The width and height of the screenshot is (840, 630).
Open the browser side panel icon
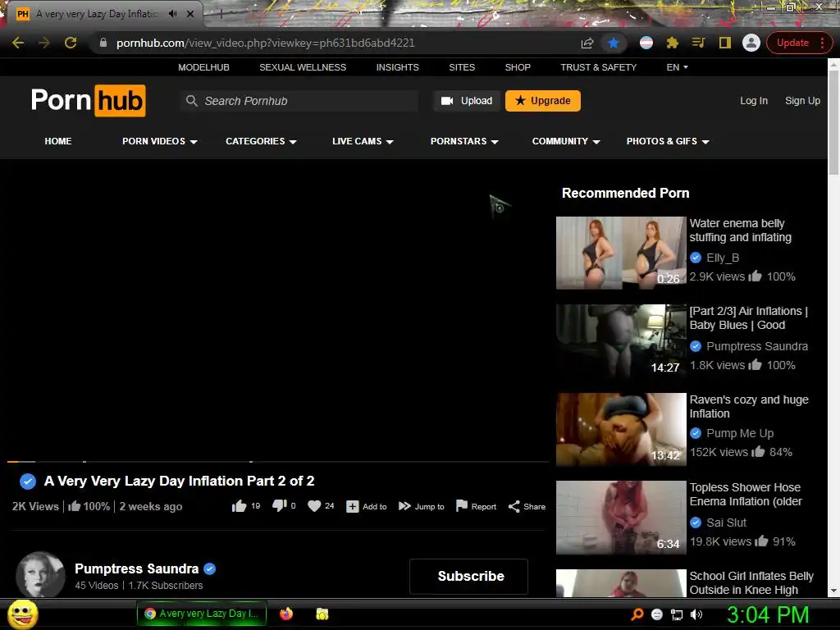tap(725, 43)
